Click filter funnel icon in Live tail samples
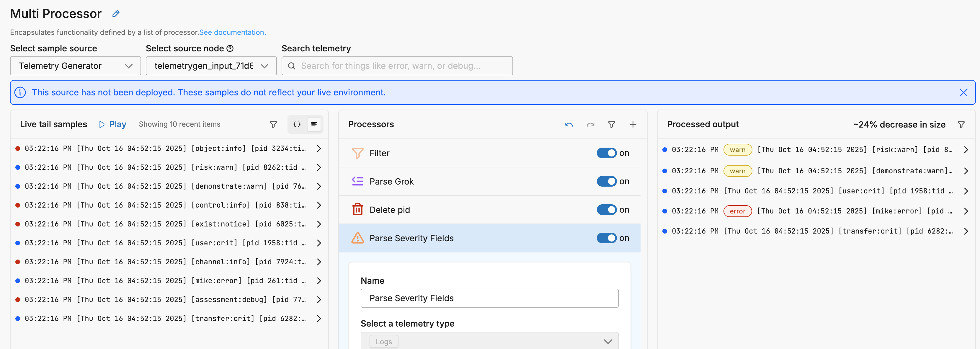 coord(273,124)
